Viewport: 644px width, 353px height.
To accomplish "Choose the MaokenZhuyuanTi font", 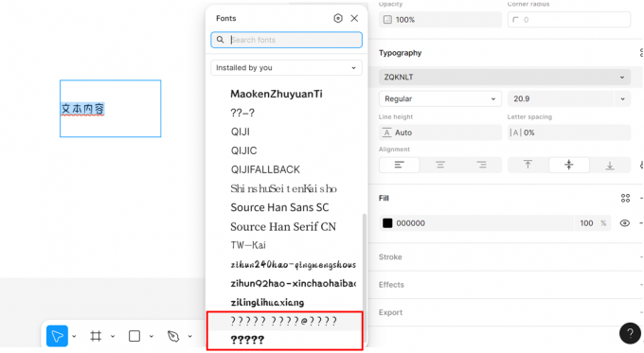I will (x=277, y=94).
